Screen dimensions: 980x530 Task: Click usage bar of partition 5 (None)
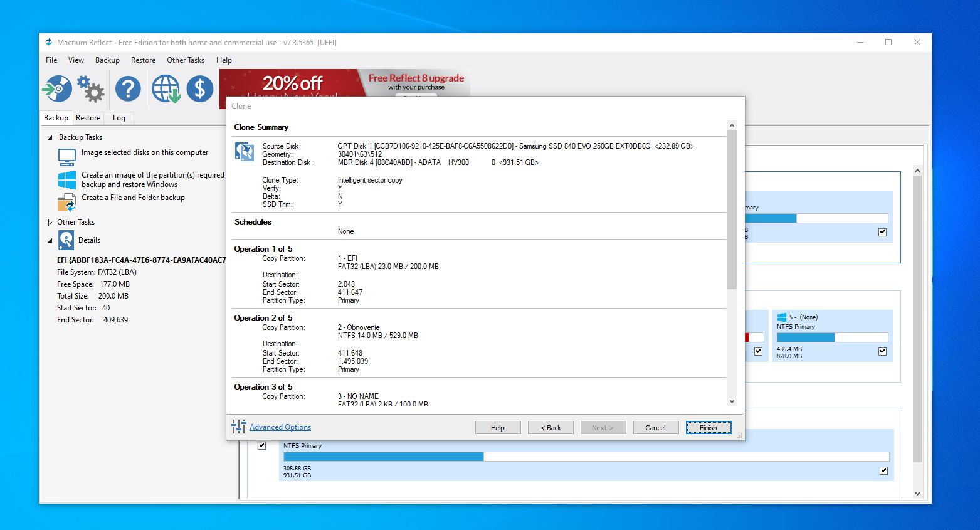pyautogui.click(x=832, y=337)
